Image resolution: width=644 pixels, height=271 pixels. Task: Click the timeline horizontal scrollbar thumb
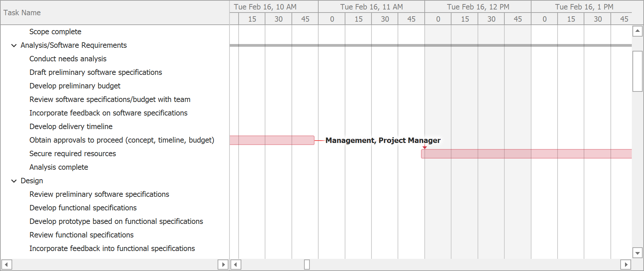307,265
